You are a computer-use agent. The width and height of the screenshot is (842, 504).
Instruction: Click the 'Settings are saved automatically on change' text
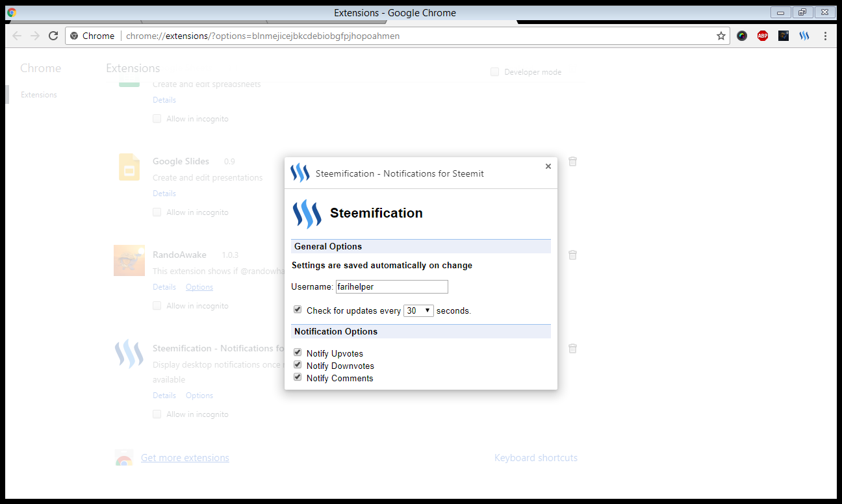click(382, 265)
